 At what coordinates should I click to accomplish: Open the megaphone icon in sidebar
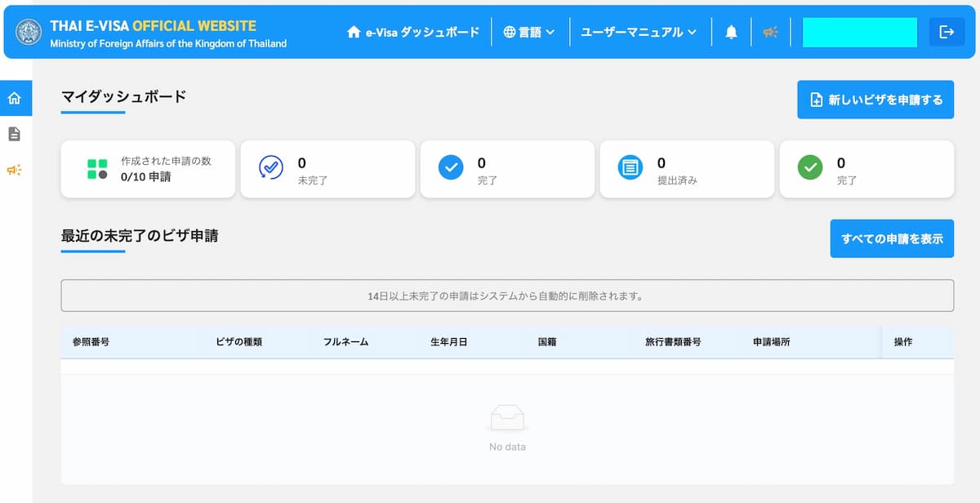pos(14,170)
